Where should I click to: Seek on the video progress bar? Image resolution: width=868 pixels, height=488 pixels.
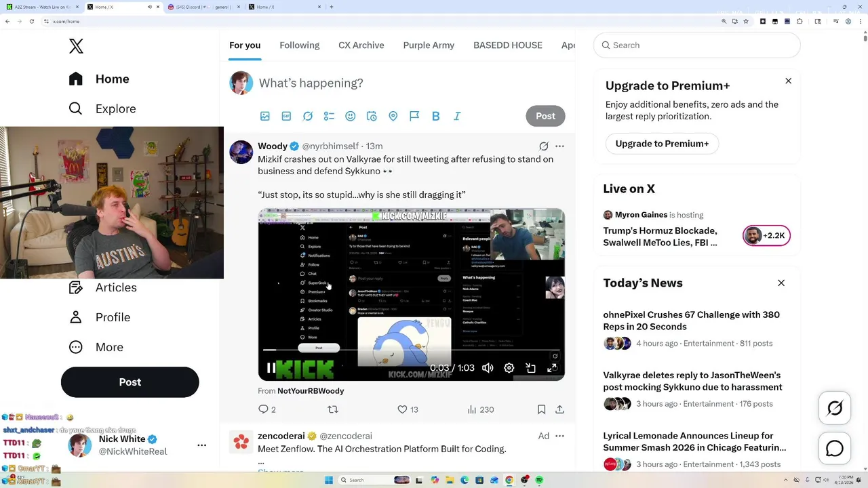tap(412, 350)
